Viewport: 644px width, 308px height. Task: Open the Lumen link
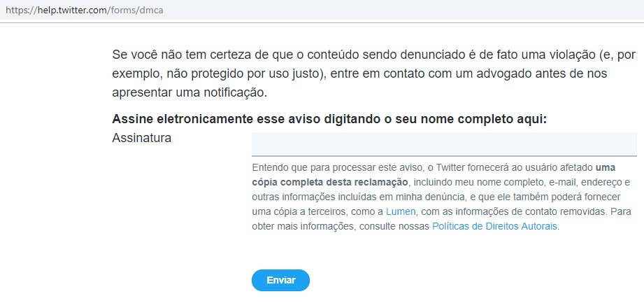(x=401, y=211)
